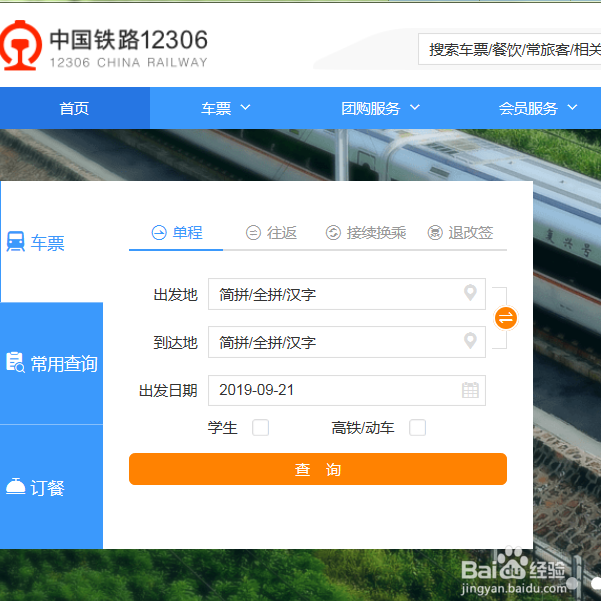Click the 往返 round-trip icon
This screenshot has height=610, width=601.
coord(253,233)
